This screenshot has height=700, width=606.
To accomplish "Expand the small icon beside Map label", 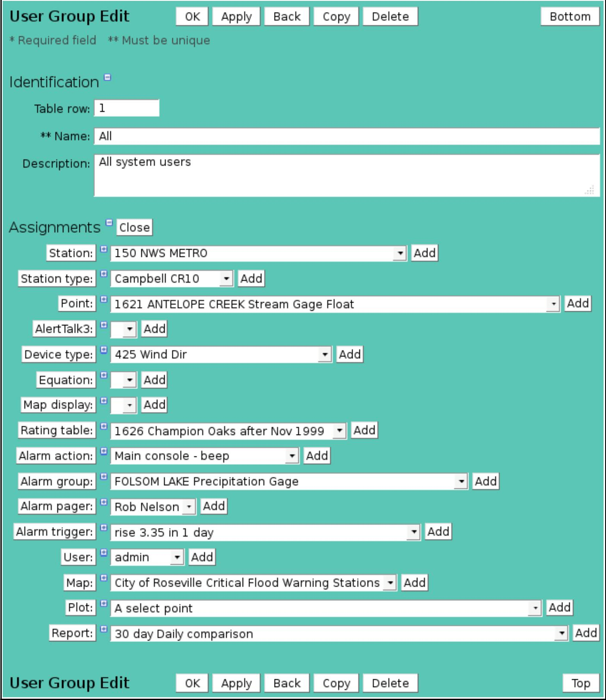I will click(x=103, y=578).
